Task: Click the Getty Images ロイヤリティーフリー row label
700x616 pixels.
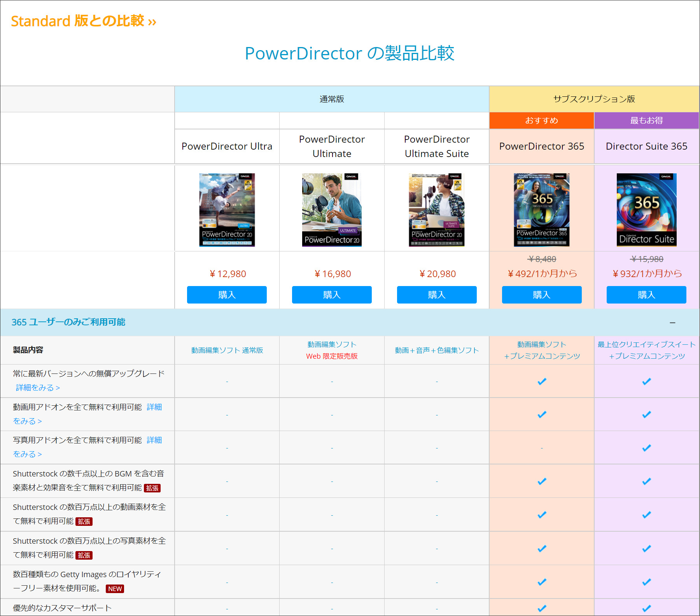Action: pyautogui.click(x=87, y=581)
